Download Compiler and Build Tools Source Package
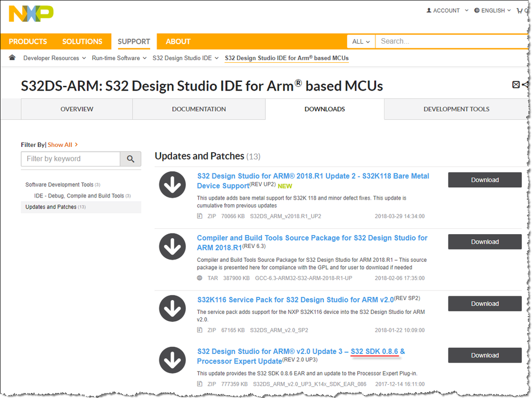The image size is (532, 398). pos(485,242)
